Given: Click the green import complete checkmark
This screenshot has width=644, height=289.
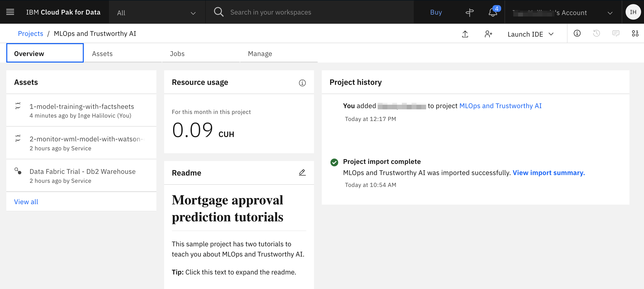Looking at the screenshot, I should click(x=334, y=162).
